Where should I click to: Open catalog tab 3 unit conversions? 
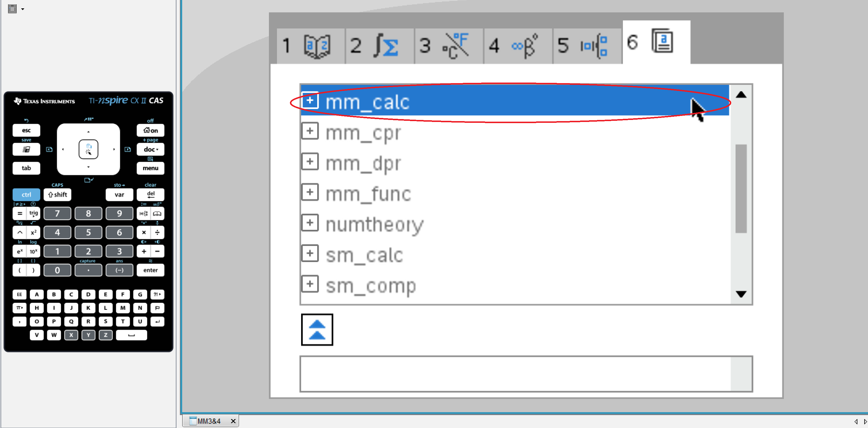(449, 46)
